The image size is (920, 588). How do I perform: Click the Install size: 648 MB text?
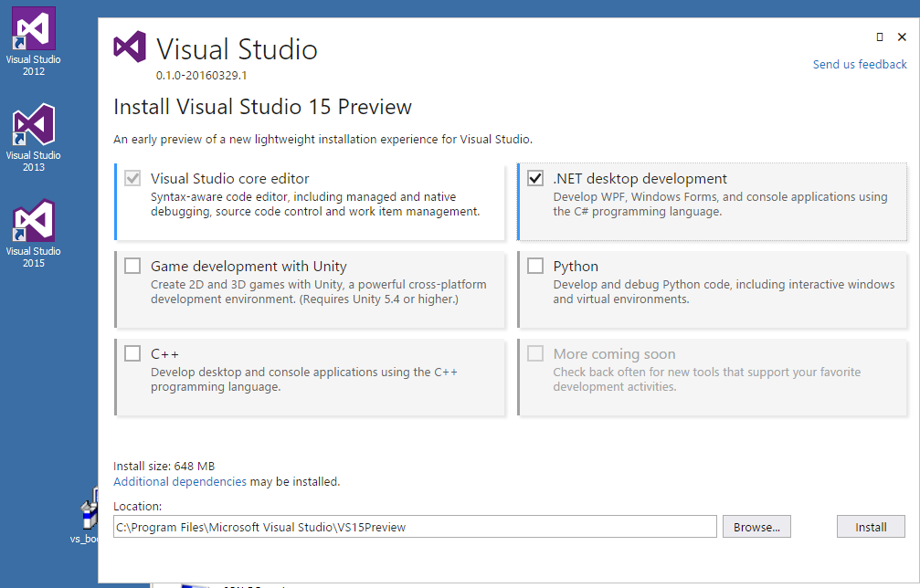click(x=164, y=467)
